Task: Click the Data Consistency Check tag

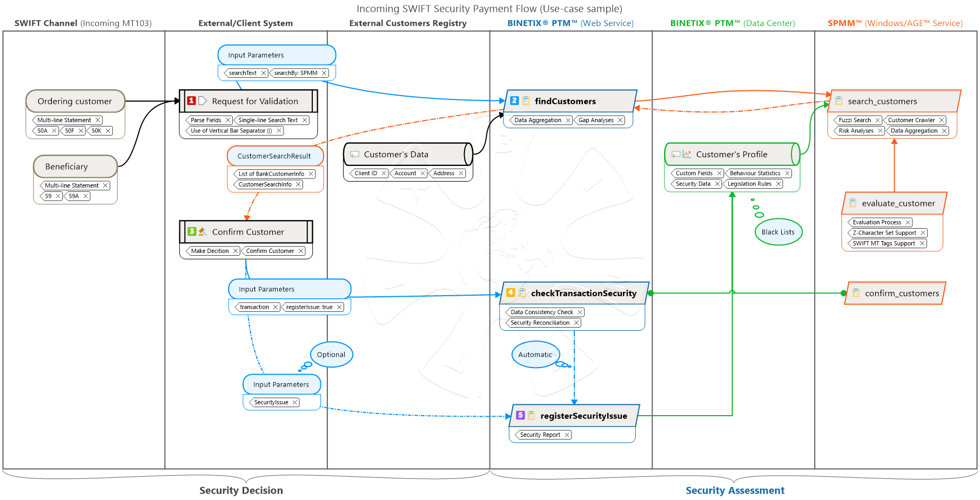Action: (545, 312)
